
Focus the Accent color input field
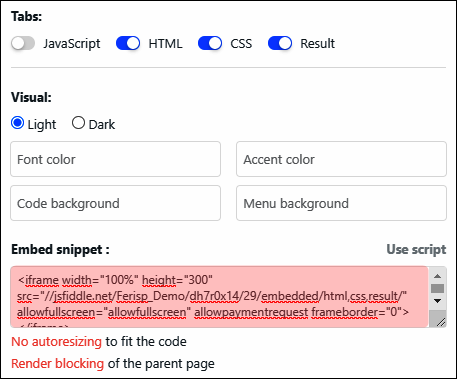pyautogui.click(x=341, y=159)
